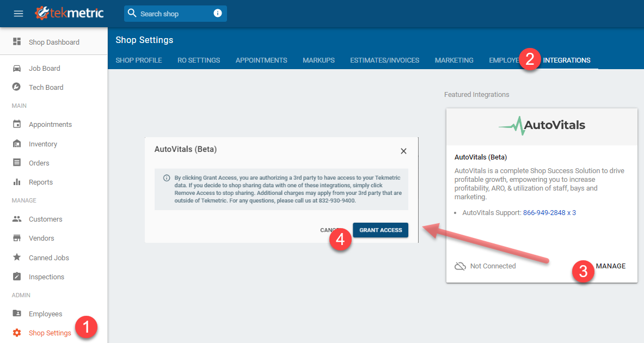644x343 pixels.
Task: Click the Vendors storefront icon
Action: (17, 238)
